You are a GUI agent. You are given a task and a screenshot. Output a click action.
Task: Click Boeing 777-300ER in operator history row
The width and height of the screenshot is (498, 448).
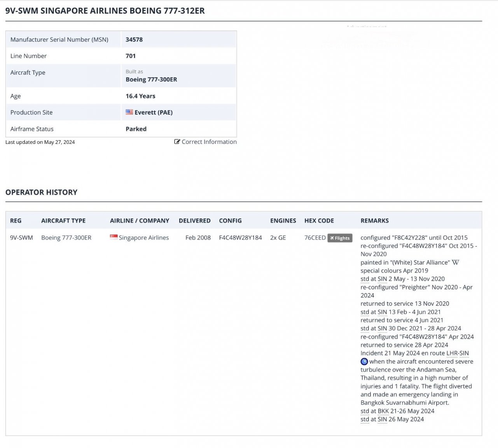pos(66,238)
